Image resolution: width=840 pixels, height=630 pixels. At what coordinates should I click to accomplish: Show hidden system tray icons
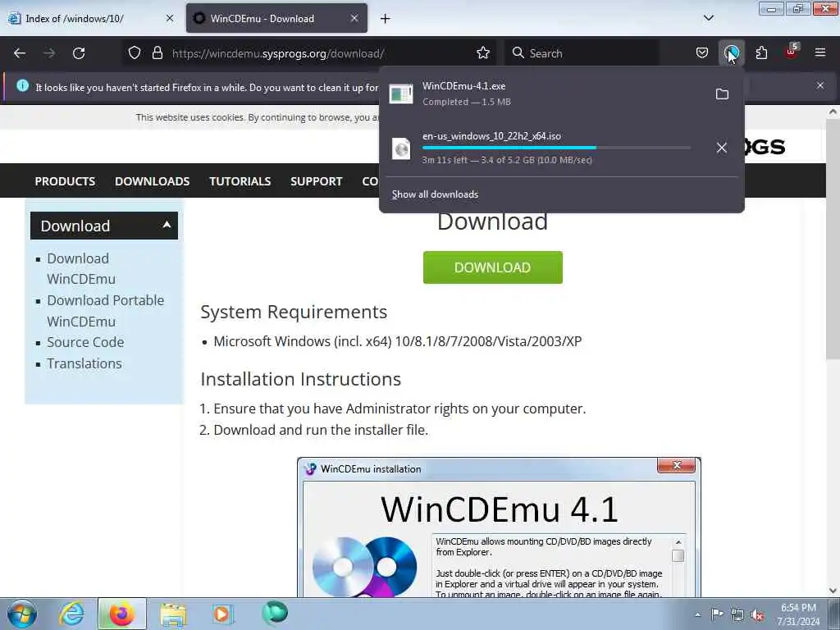tap(697, 614)
